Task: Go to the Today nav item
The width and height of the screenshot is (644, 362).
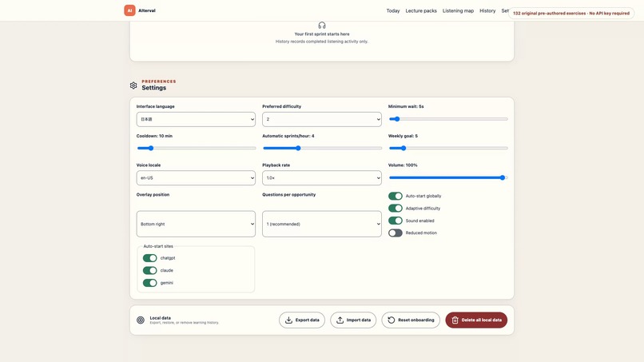Action: pos(393,10)
